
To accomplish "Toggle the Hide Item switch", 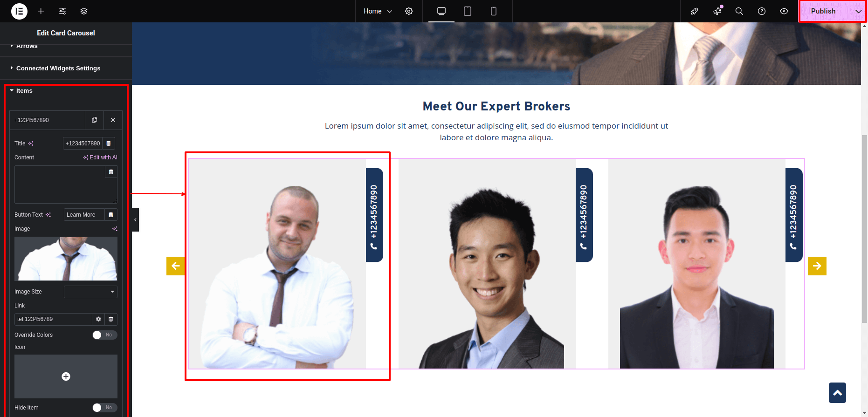I will coord(105,408).
